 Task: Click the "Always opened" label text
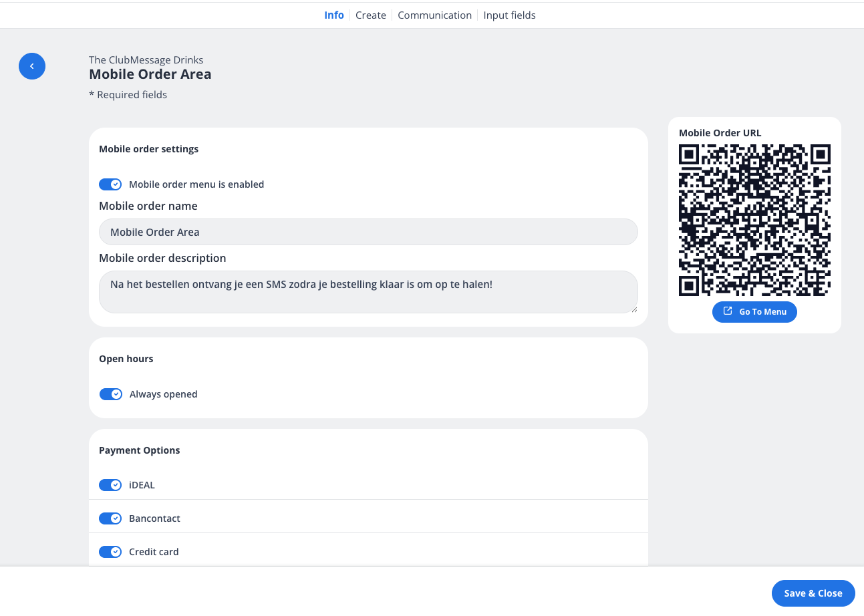[164, 394]
